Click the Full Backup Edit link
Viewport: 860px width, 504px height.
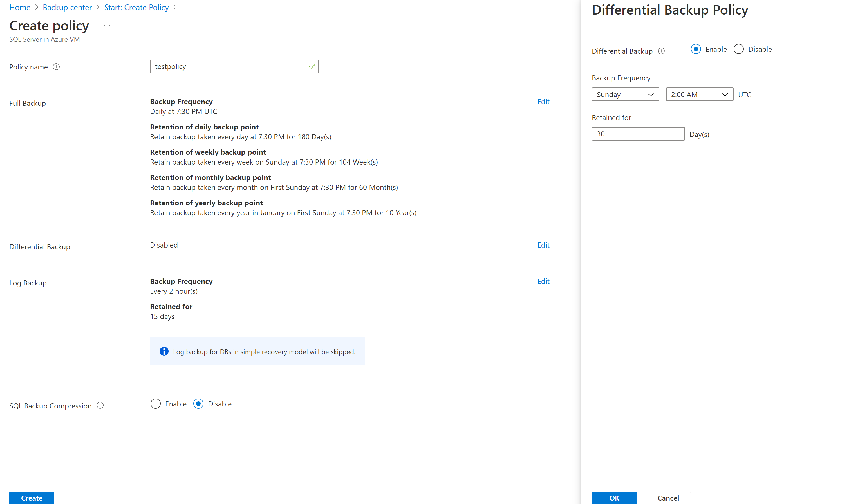tap(543, 101)
